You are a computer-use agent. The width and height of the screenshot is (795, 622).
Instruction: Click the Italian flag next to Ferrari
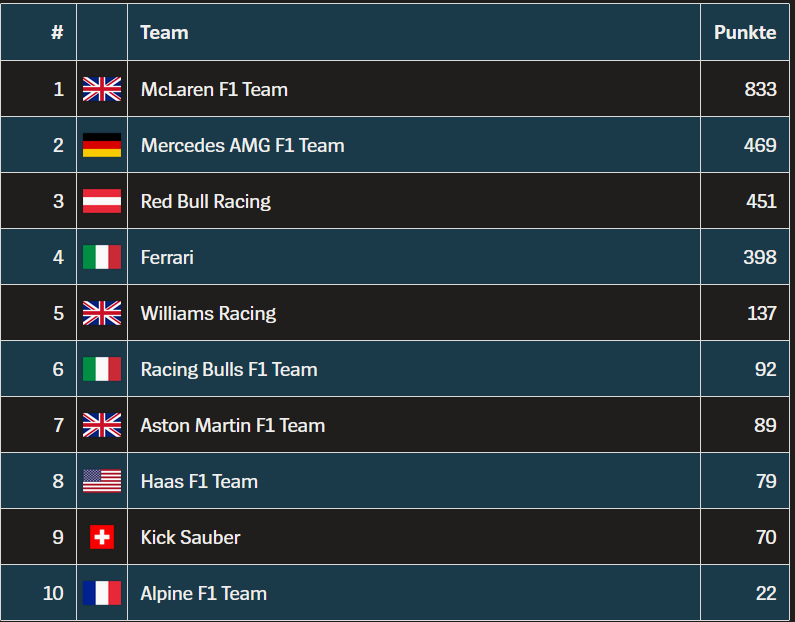pyautogui.click(x=102, y=257)
